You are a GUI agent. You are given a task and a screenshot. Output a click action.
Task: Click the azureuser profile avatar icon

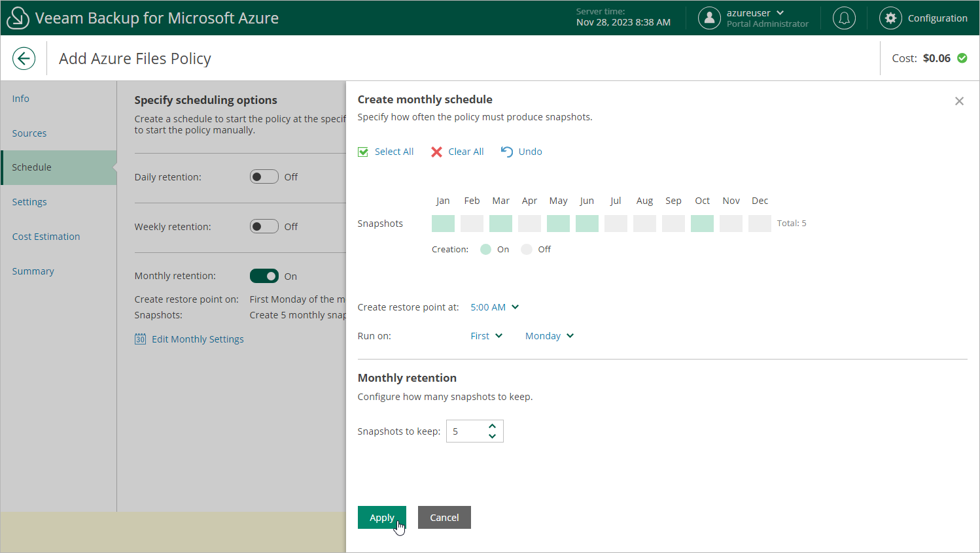[709, 18]
